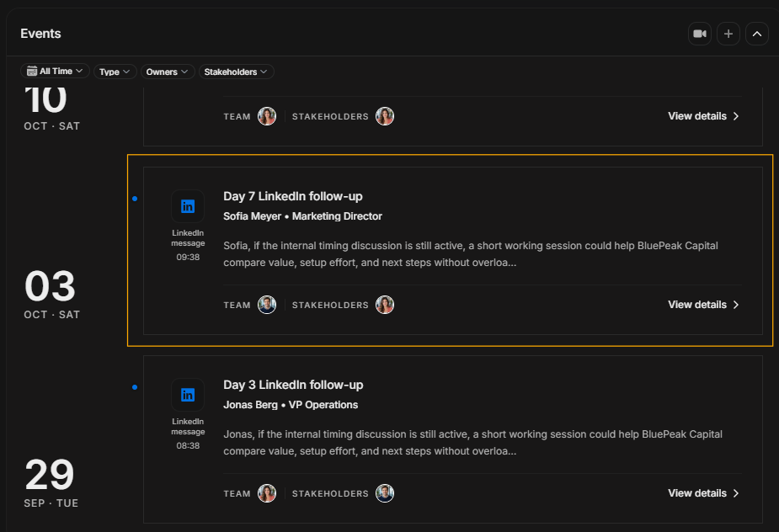Click team avatar on Day 3 follow-up
The width and height of the screenshot is (779, 532).
coord(267,493)
